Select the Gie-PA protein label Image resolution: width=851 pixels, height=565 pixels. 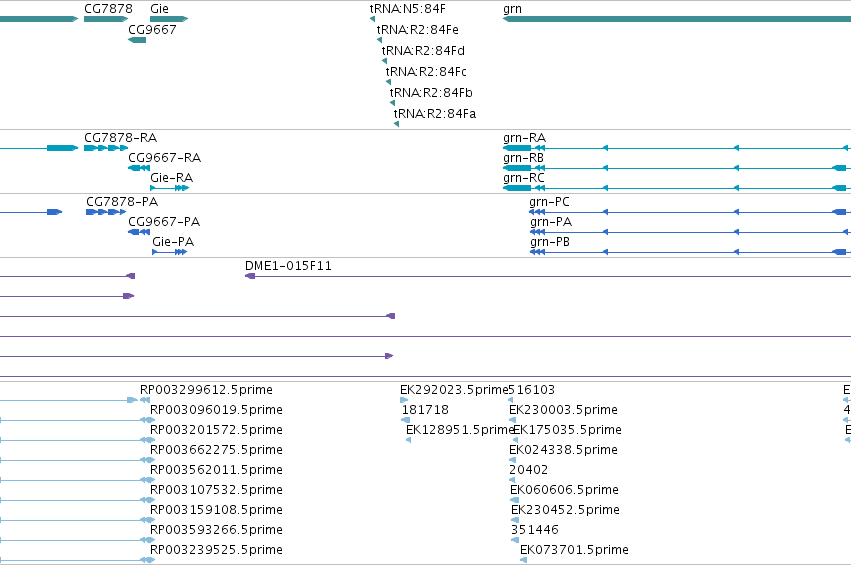[173, 242]
